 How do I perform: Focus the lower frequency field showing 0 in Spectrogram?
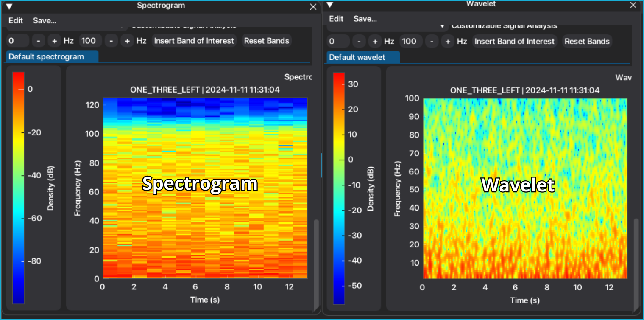point(17,41)
